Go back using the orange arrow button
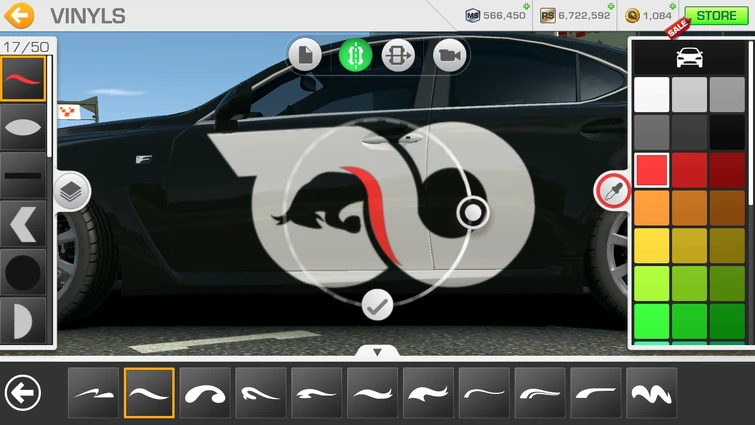The width and height of the screenshot is (755, 425). [19, 15]
